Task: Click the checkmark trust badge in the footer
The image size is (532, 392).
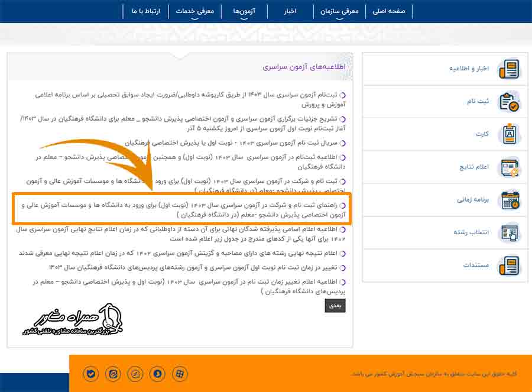Action: tap(90, 374)
